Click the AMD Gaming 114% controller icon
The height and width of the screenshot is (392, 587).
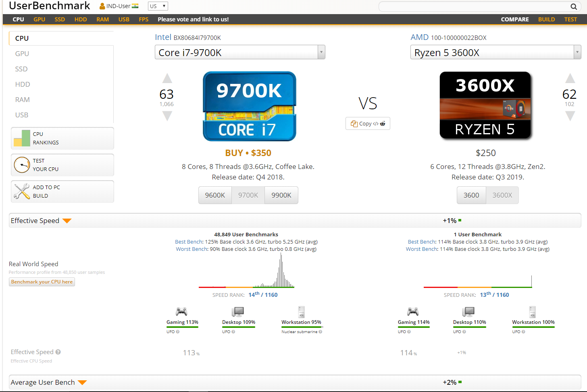pyautogui.click(x=413, y=311)
